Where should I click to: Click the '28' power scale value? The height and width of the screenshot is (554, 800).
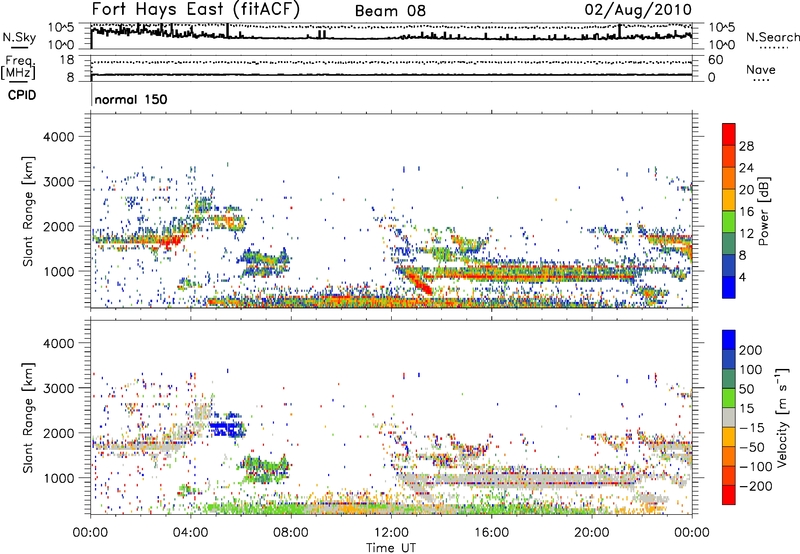click(746, 146)
